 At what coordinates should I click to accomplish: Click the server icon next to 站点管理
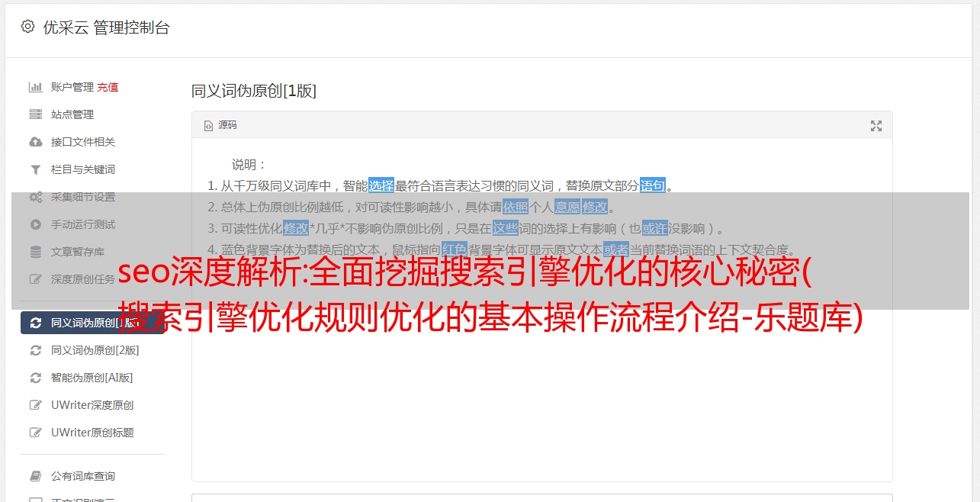[x=35, y=114]
